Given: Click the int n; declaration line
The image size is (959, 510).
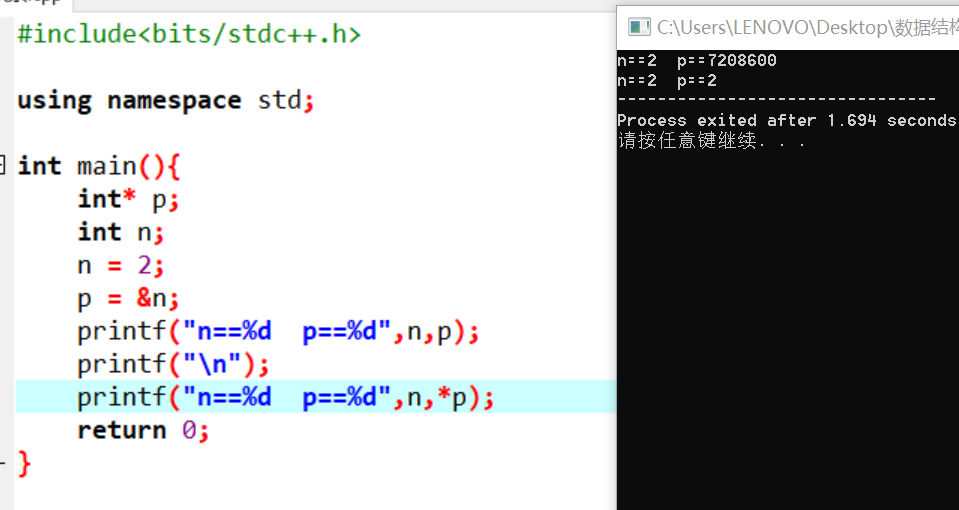Looking at the screenshot, I should [121, 232].
